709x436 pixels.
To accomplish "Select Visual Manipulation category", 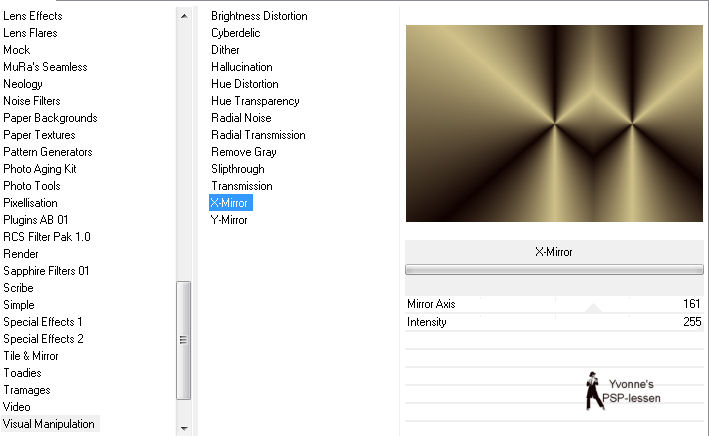I will point(49,424).
